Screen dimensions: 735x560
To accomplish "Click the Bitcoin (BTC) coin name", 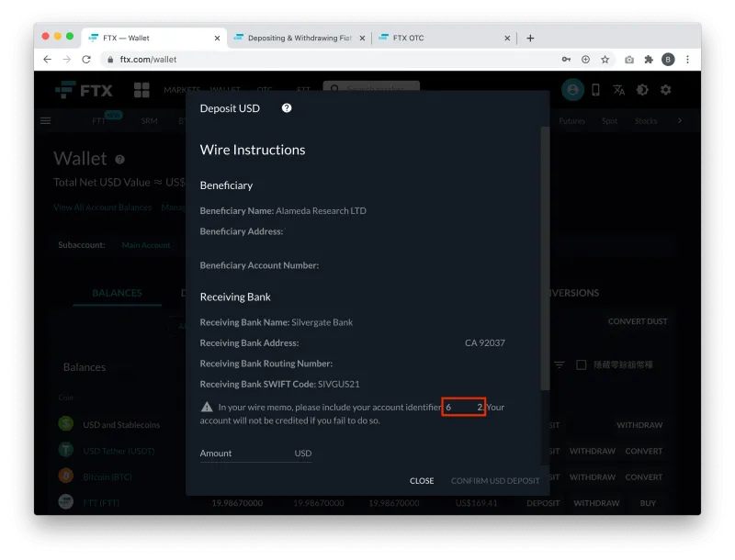I will 107,477.
